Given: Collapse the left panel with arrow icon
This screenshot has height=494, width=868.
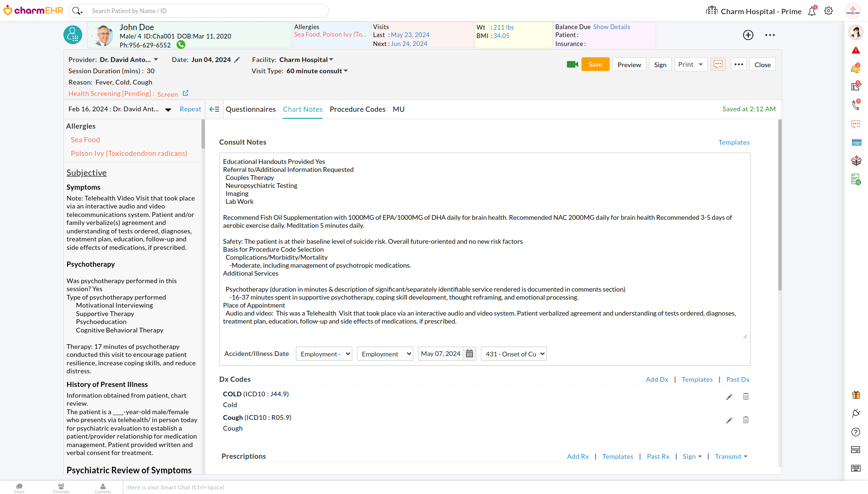Looking at the screenshot, I should coord(214,109).
